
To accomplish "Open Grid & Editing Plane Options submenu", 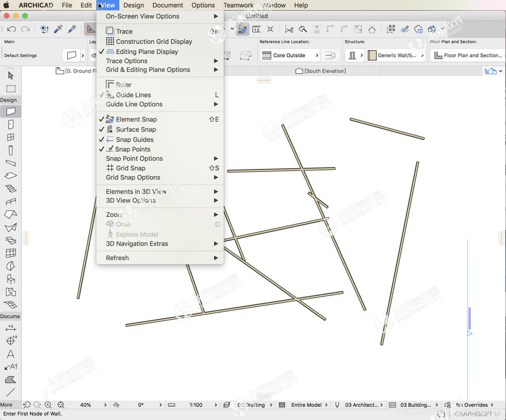I will [160, 70].
